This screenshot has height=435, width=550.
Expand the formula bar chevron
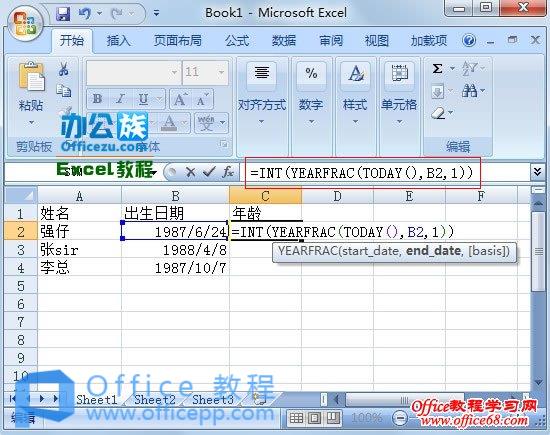[537, 172]
